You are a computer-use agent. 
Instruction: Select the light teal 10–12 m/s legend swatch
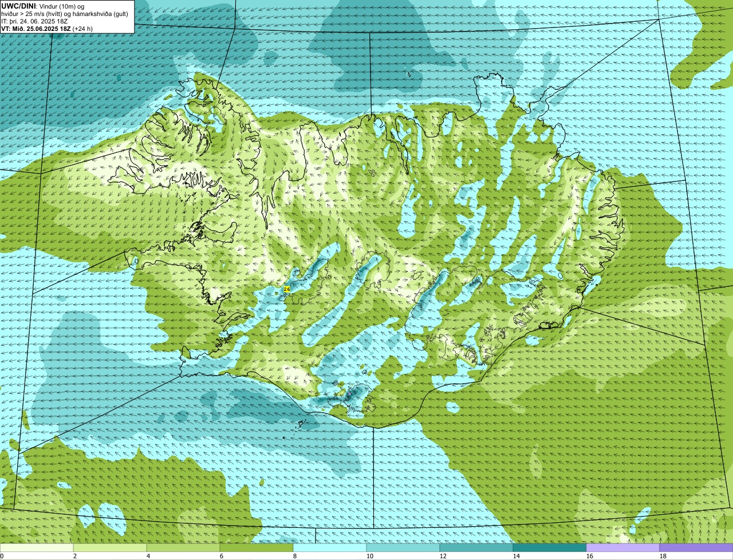point(403,547)
